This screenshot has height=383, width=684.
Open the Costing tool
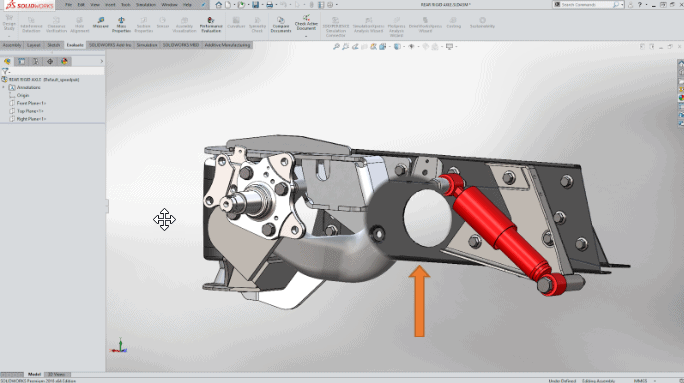tap(454, 23)
